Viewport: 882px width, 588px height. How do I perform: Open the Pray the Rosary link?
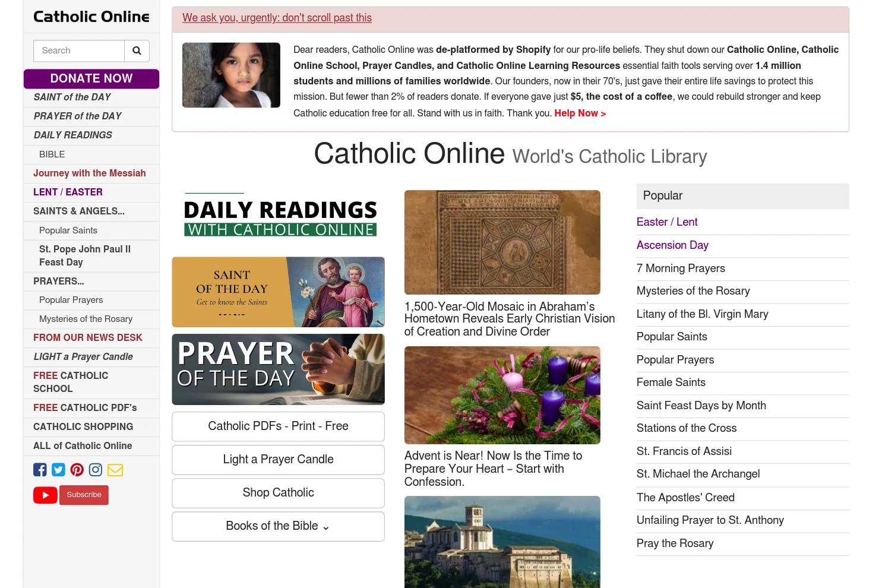coord(675,543)
